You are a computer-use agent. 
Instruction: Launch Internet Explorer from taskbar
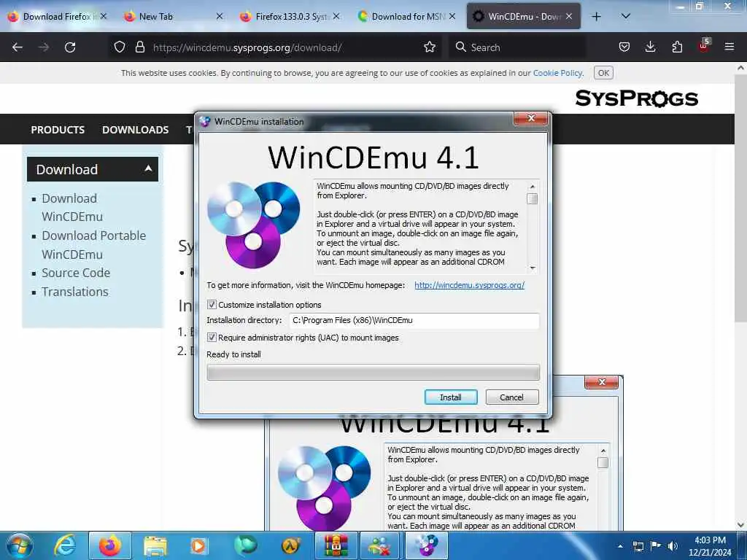[x=65, y=545]
